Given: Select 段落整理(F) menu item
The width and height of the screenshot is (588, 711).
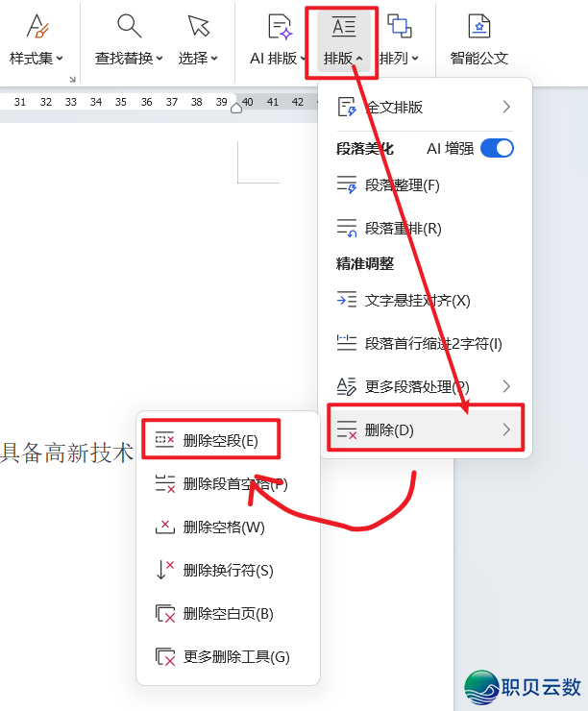Looking at the screenshot, I should tap(425, 185).
